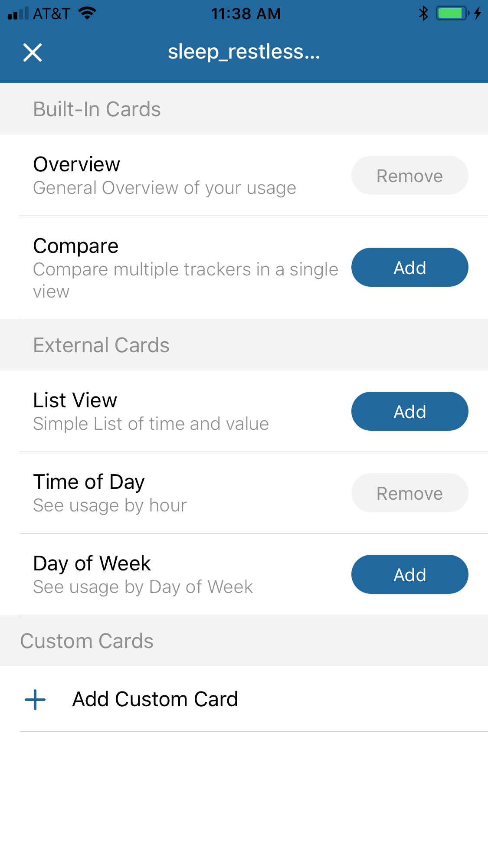Tap the charging bolt icon next to battery

pos(477,13)
